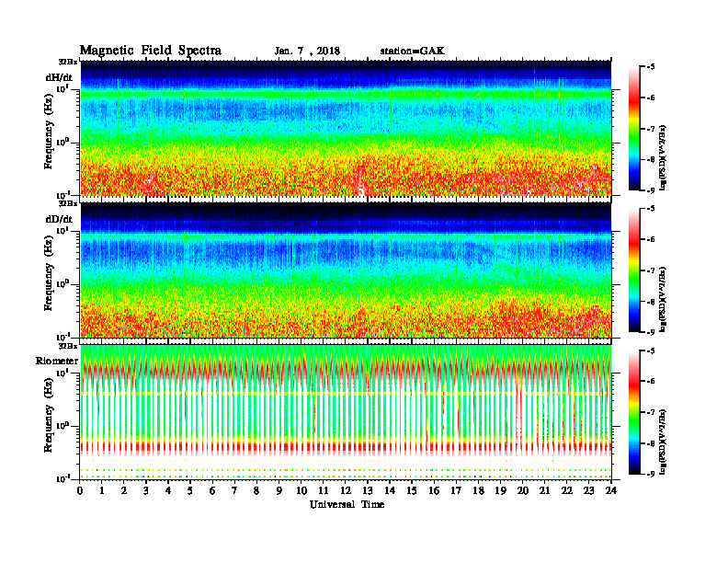Click the '-9' value on dH/dt color bar
The image size is (728, 563).
tap(651, 190)
